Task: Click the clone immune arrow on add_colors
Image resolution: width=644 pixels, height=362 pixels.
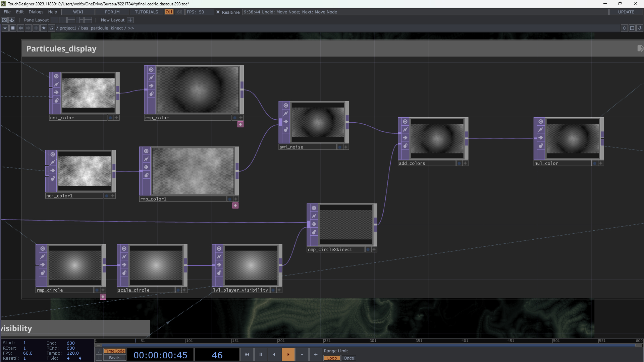Action: coord(405,138)
